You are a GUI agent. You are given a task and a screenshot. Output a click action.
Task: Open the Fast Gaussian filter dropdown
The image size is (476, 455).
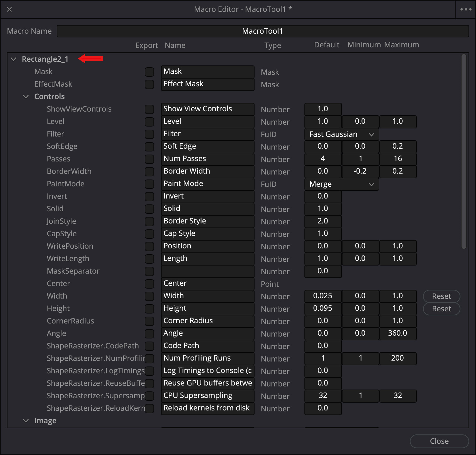(342, 134)
